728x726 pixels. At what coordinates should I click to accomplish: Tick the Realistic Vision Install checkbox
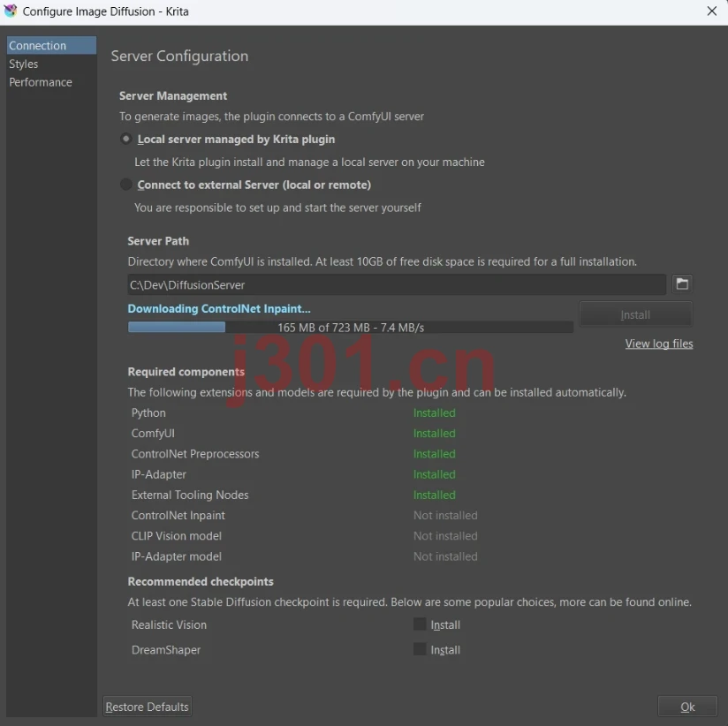(420, 624)
